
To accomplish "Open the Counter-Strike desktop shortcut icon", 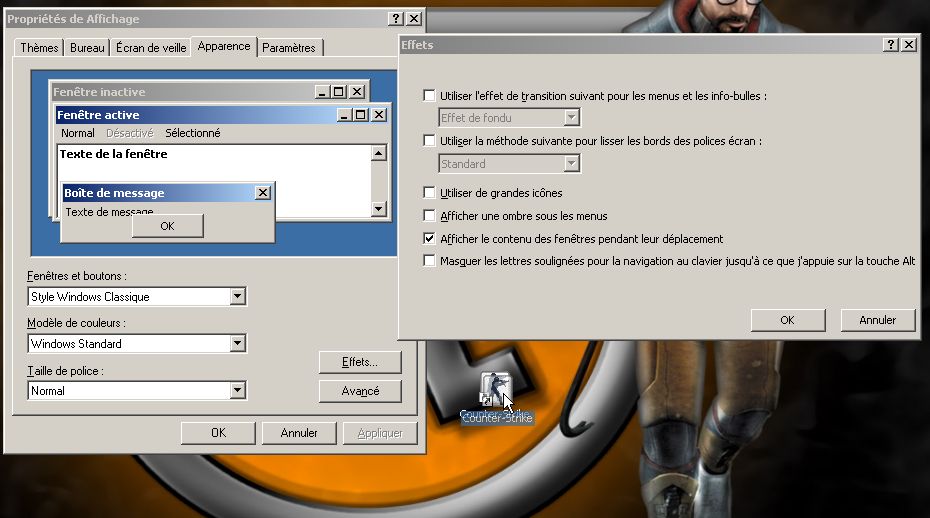I will pos(494,389).
